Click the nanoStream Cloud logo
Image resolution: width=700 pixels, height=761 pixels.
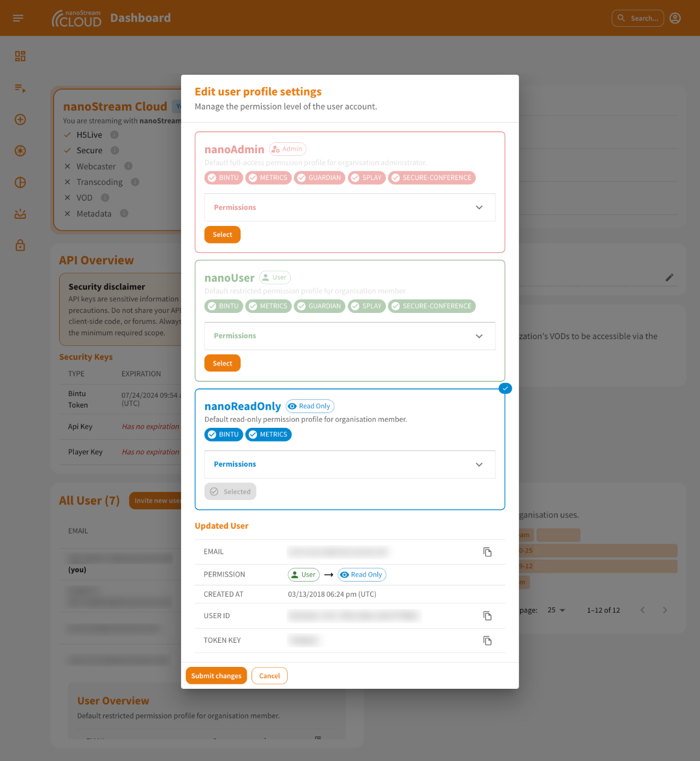click(x=77, y=18)
